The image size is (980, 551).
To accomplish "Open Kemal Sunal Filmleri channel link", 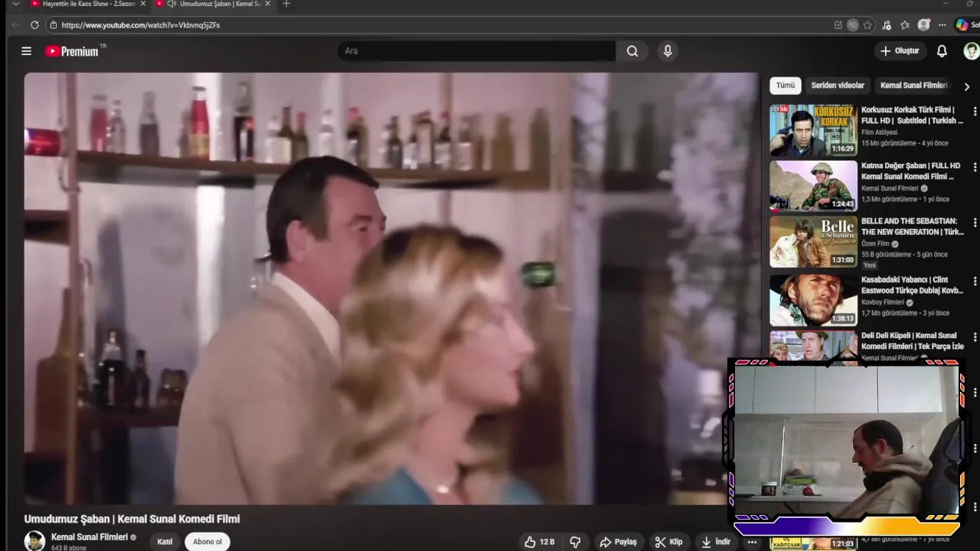I will (90, 537).
